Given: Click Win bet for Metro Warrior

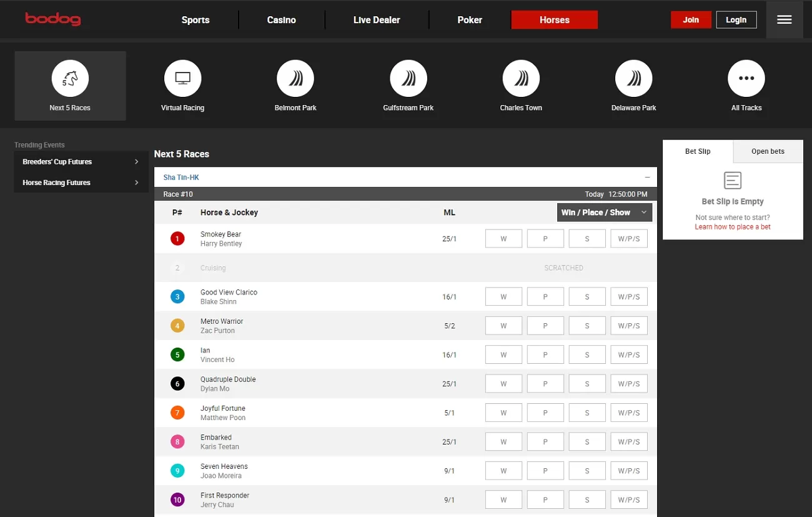Looking at the screenshot, I should click(503, 326).
